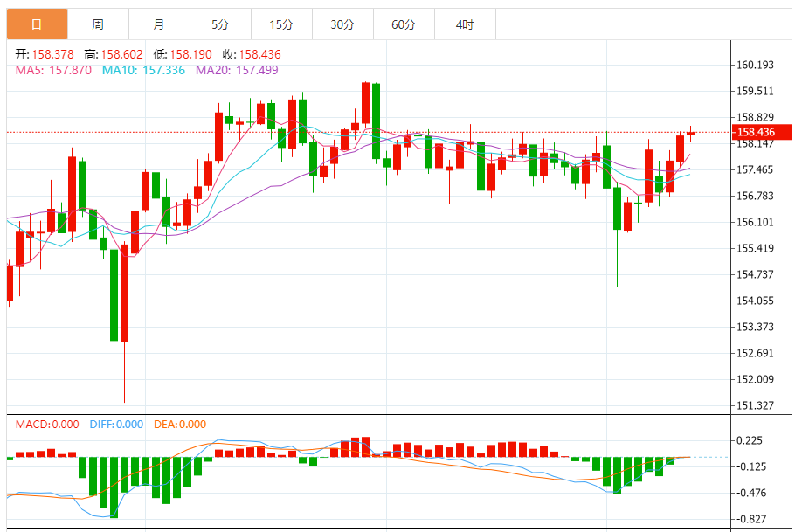Open the 60分 timeframe tab
The image size is (802, 532).
click(x=404, y=24)
